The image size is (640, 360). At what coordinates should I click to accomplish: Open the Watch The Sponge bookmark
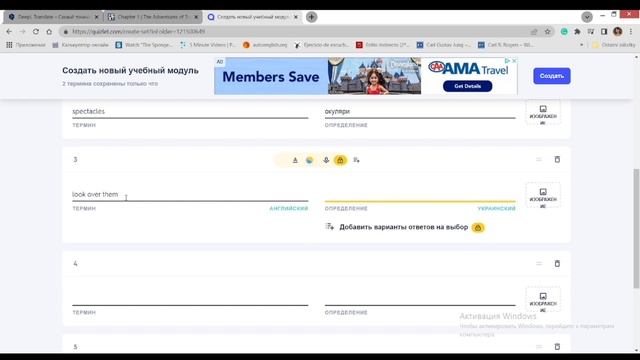tap(144, 45)
